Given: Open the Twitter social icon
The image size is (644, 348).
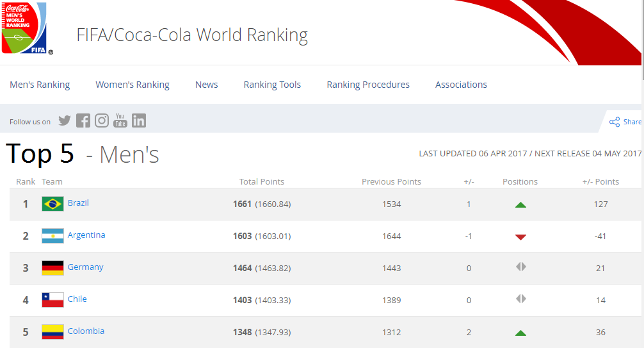Looking at the screenshot, I should pos(65,120).
